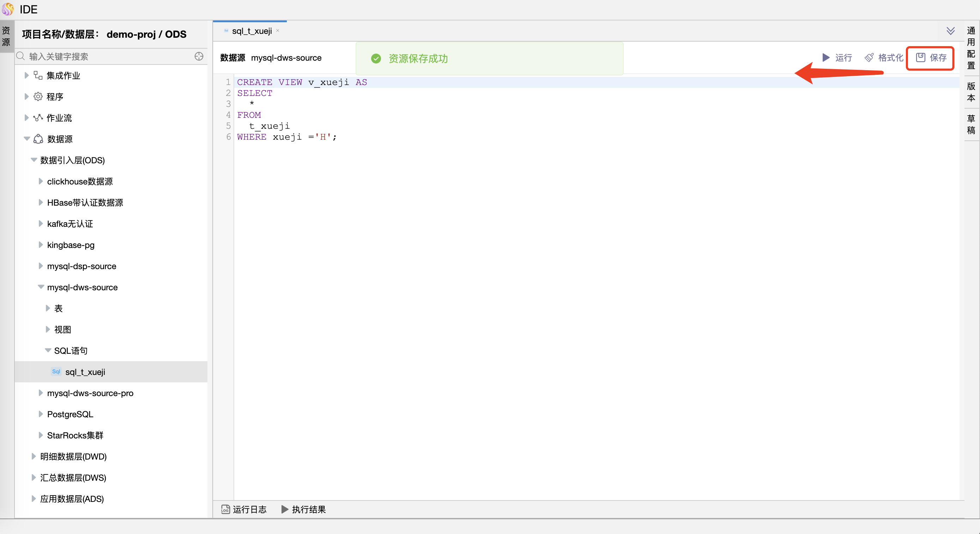Open the 草稿 side tab
Screen dimensions: 980x534
[x=971, y=124]
